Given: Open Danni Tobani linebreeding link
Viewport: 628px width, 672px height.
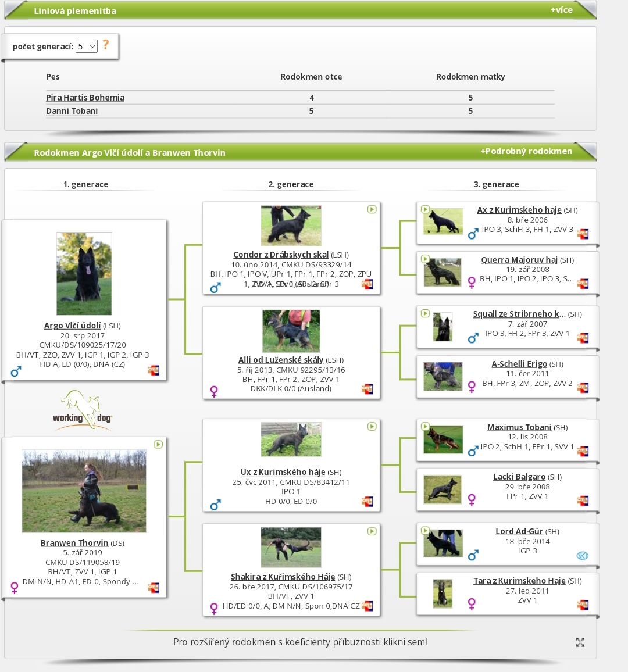Looking at the screenshot, I should pyautogui.click(x=72, y=111).
